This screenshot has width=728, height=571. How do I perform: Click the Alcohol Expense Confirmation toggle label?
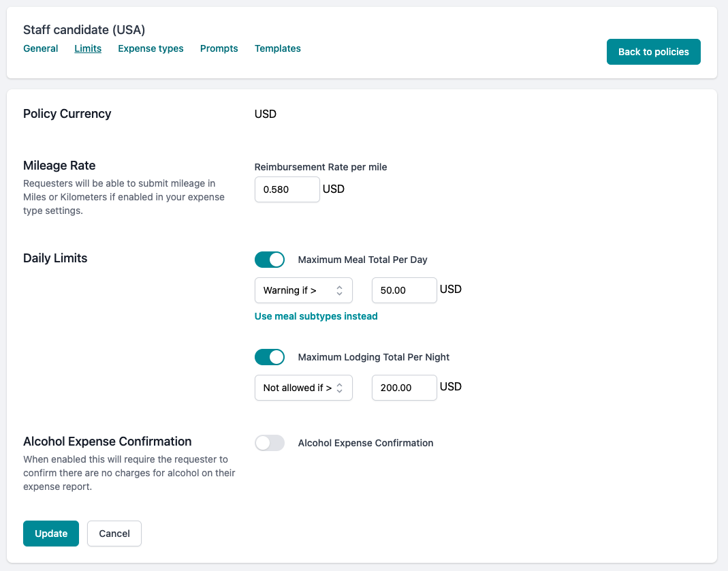[x=366, y=443]
